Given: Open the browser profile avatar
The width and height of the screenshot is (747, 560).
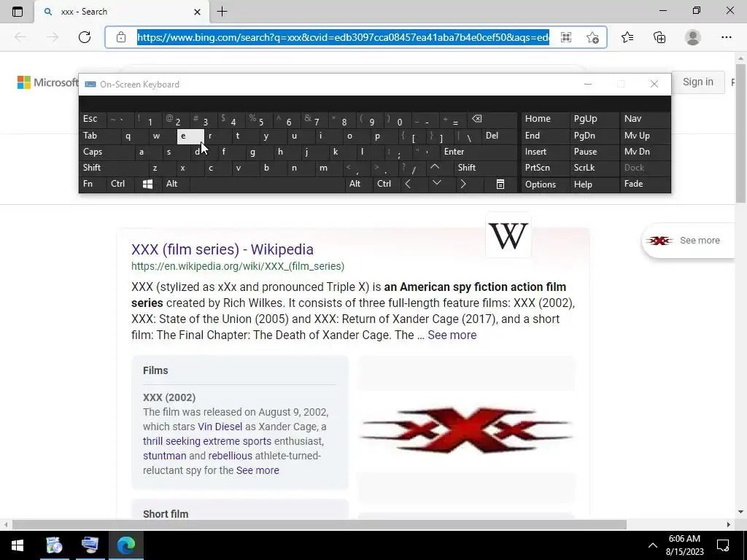Looking at the screenshot, I should click(693, 37).
